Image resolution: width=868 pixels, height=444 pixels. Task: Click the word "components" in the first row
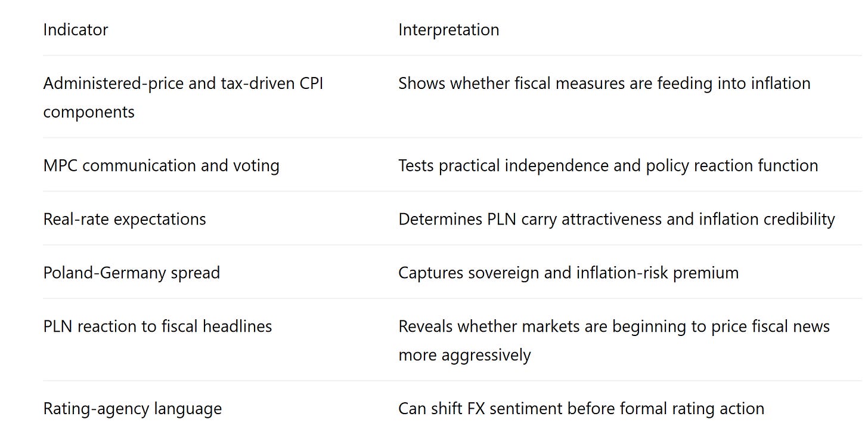[89, 112]
